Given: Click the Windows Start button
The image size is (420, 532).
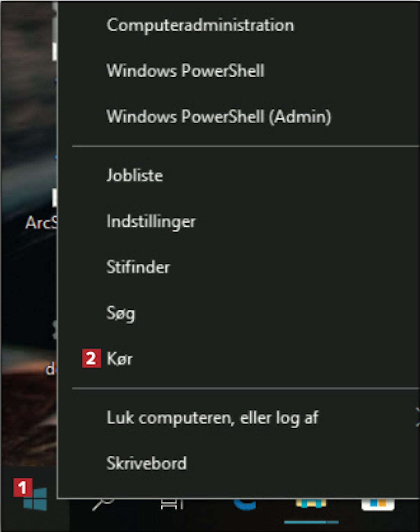Looking at the screenshot, I should pos(35,499).
